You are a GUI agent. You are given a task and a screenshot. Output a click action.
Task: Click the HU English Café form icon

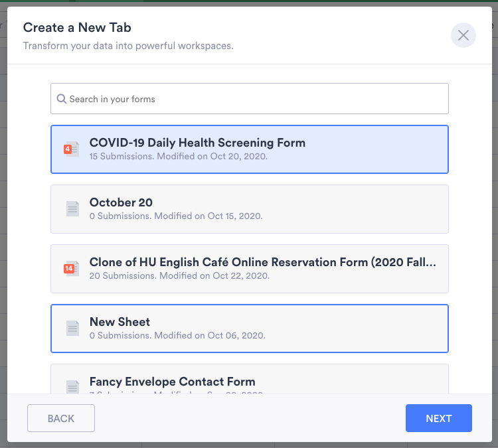[x=73, y=268]
